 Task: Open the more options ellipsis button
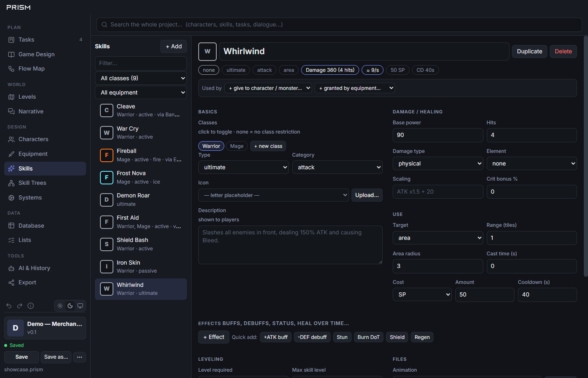coord(79,357)
